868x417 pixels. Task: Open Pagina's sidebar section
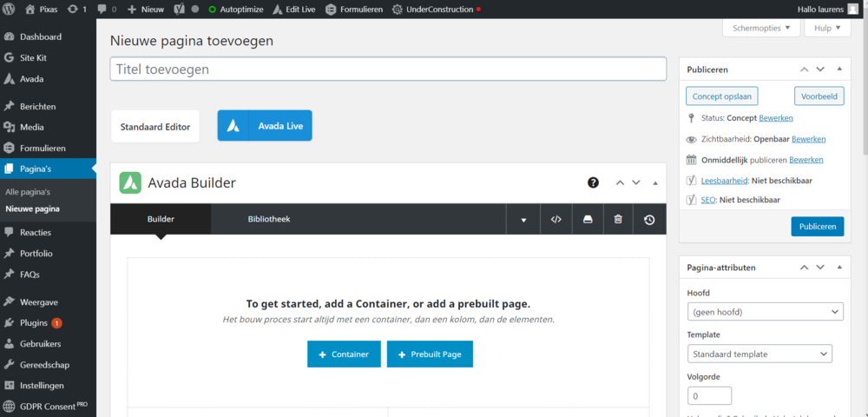click(48, 169)
